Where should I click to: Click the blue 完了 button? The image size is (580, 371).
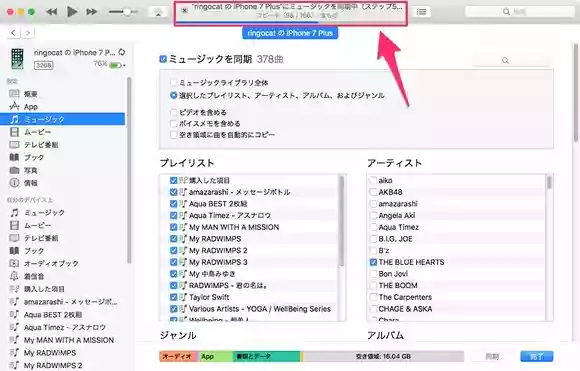tap(537, 357)
